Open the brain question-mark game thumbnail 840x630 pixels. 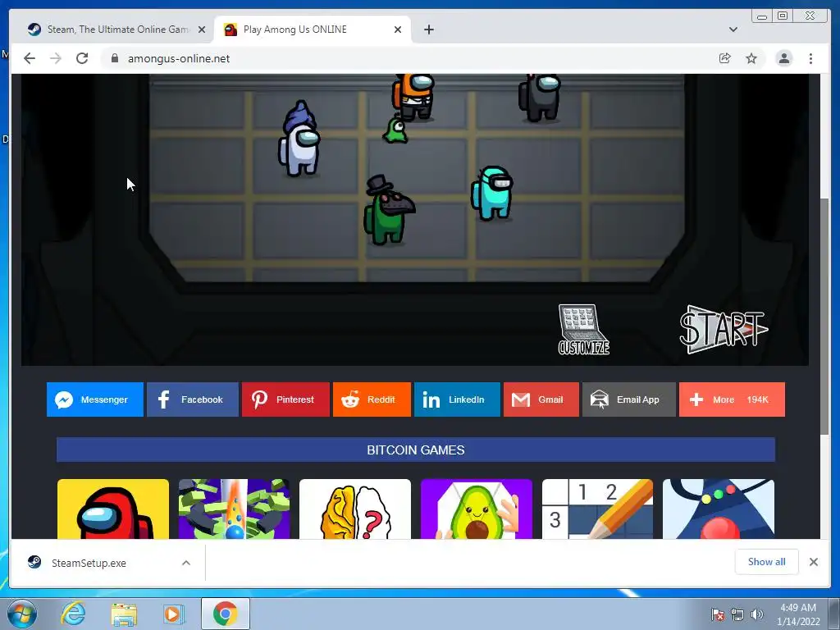[x=355, y=509]
